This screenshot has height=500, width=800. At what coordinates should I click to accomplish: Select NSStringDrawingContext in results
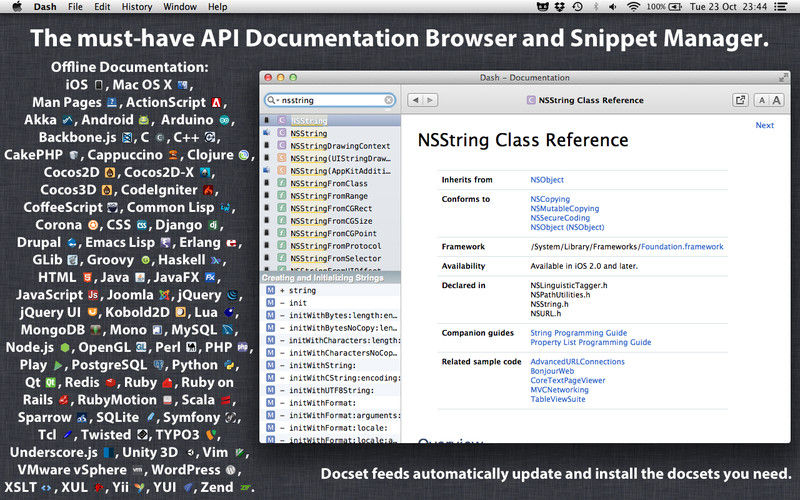click(x=330, y=146)
